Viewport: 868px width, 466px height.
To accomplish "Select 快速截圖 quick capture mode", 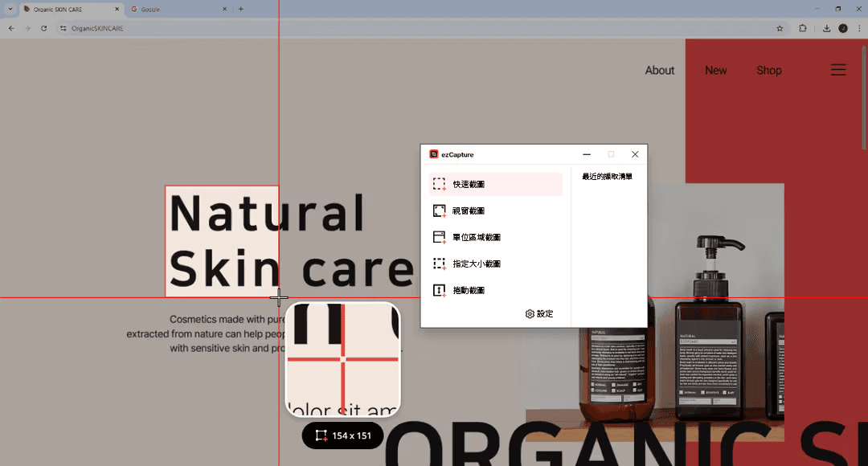I will [469, 184].
